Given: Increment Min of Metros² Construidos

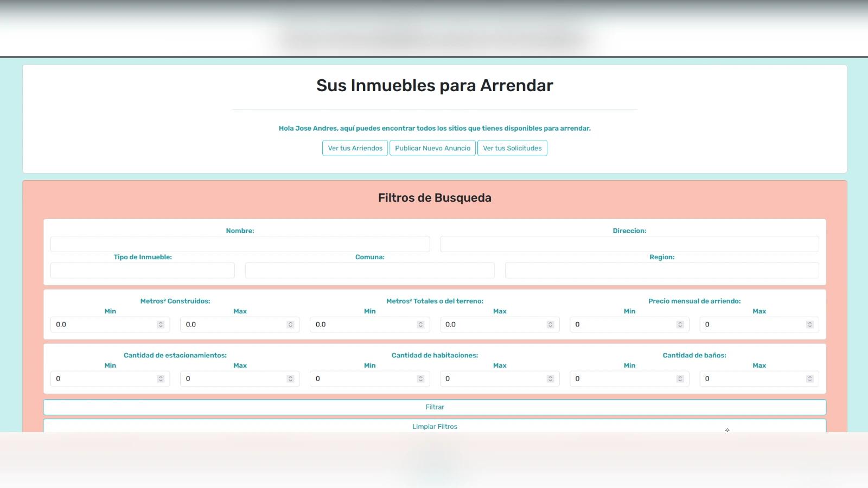Looking at the screenshot, I should (161, 322).
